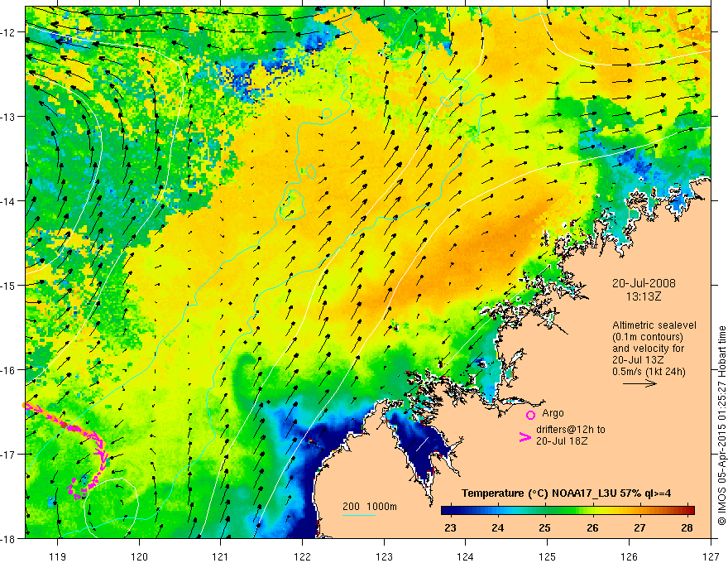728x563 pixels.
Task: Click the cyan bathymetry legend line
Action: pyautogui.click(x=359, y=515)
